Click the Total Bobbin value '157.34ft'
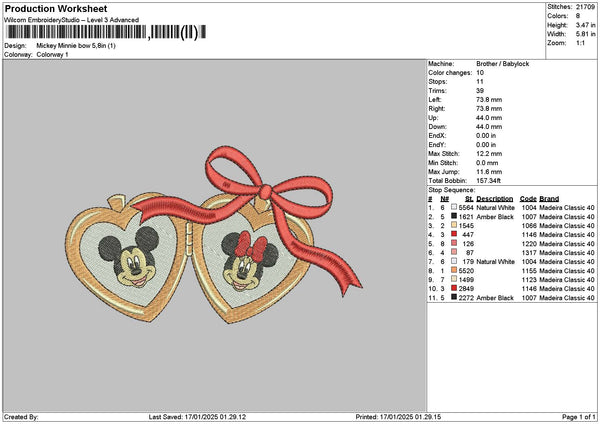Screen dimensions: 600x424 tap(488, 181)
